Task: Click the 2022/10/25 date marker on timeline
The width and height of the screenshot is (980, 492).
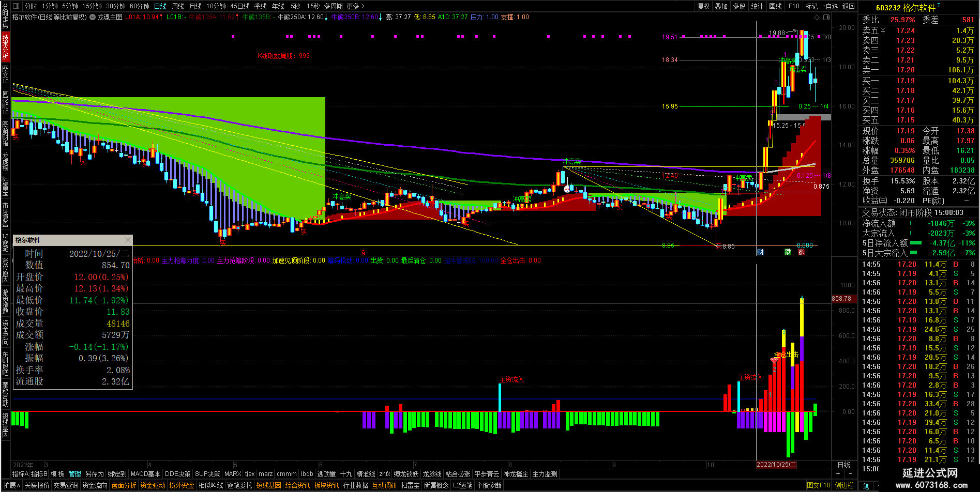Action: (x=776, y=465)
